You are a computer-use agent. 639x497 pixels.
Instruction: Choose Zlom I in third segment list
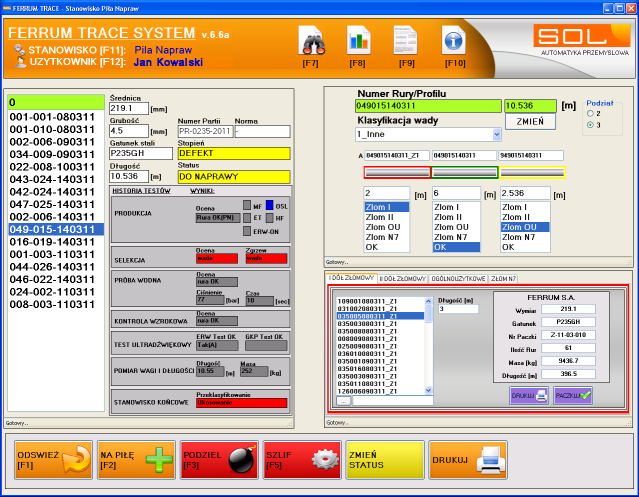tap(525, 207)
